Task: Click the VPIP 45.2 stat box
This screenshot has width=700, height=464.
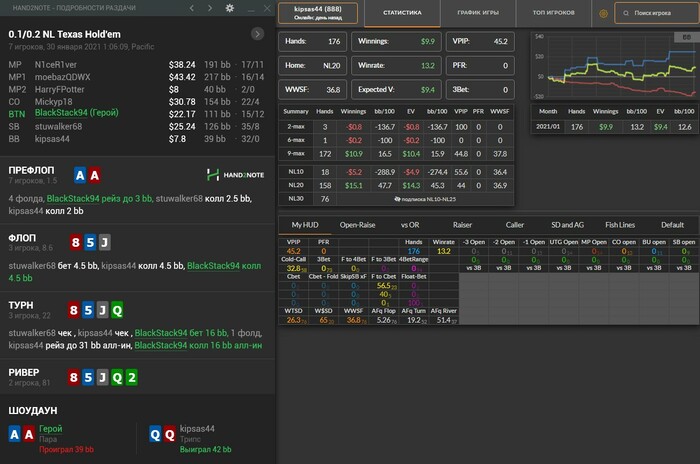Action: pyautogui.click(x=480, y=42)
